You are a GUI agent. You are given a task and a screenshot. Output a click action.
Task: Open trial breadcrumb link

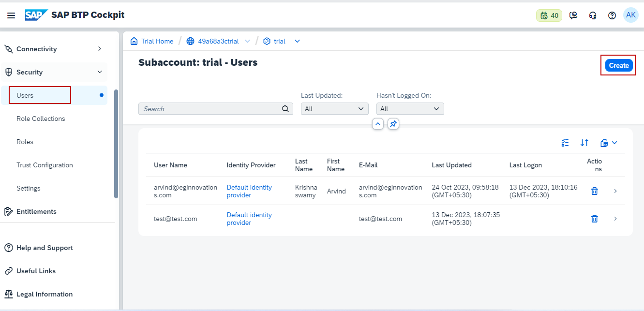[280, 41]
